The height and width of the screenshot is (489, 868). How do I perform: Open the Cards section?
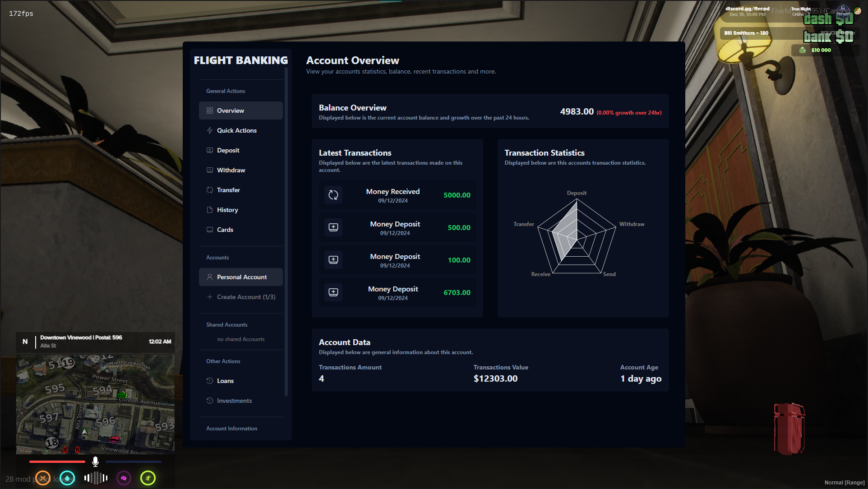coord(225,230)
